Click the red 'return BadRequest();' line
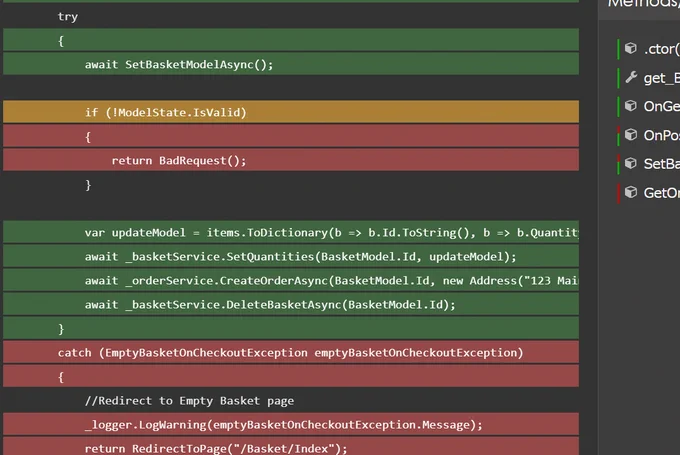680x455 pixels. [291, 160]
